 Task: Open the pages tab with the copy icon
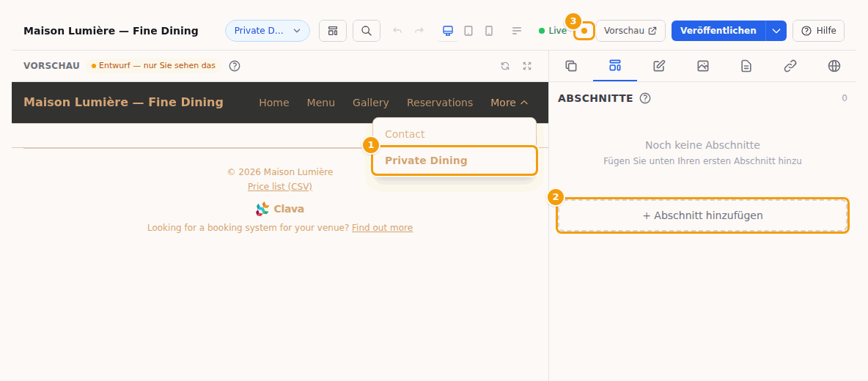click(x=571, y=67)
